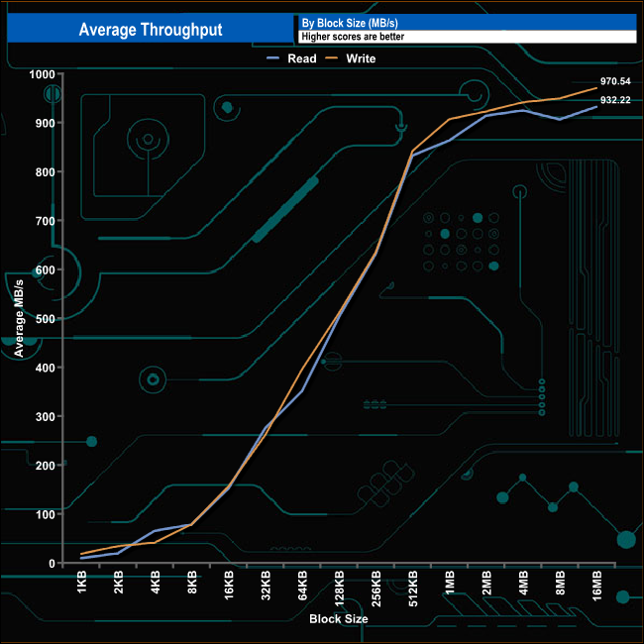The height and width of the screenshot is (644, 644).
Task: Click the 8KB x-axis label
Action: click(192, 582)
